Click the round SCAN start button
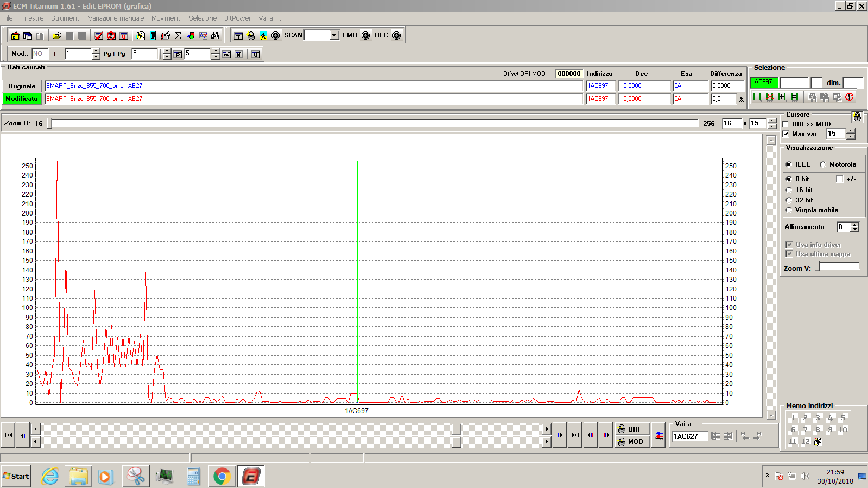Screen dimensions: 868x488 276,36
